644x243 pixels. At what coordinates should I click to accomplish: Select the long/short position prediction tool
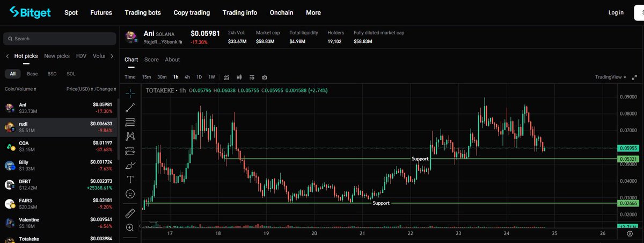pyautogui.click(x=130, y=151)
